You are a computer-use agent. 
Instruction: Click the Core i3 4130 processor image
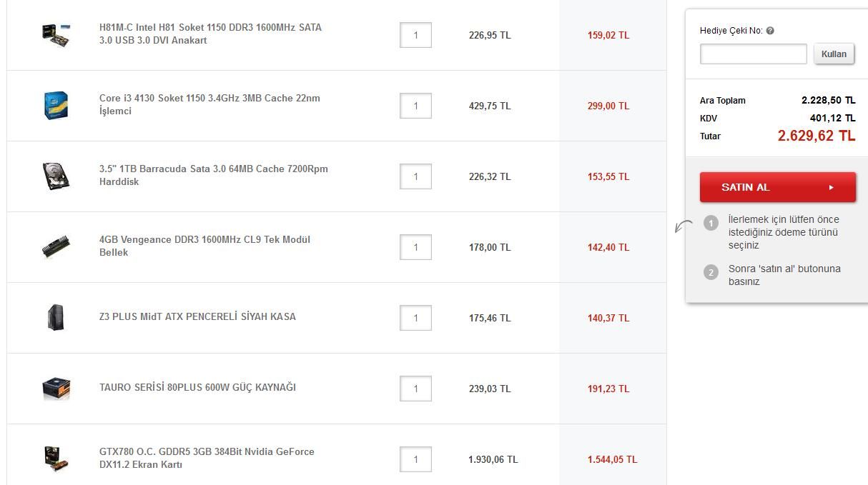click(x=56, y=105)
